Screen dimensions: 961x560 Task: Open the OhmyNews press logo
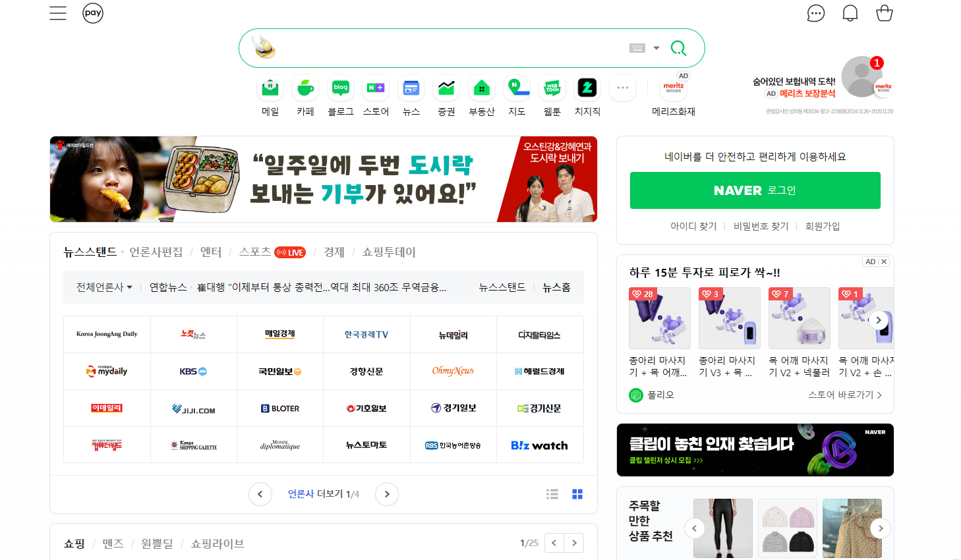coord(453,372)
